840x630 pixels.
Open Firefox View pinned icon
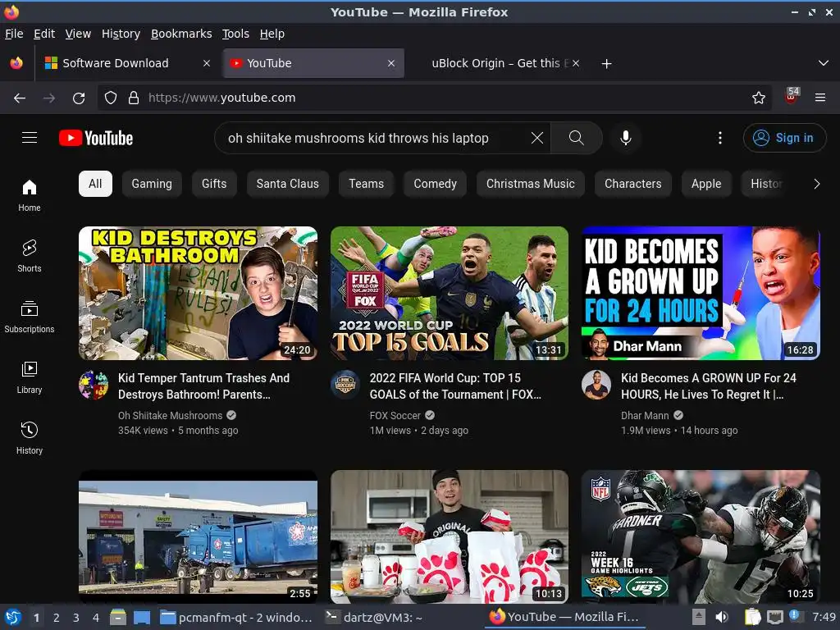point(16,63)
